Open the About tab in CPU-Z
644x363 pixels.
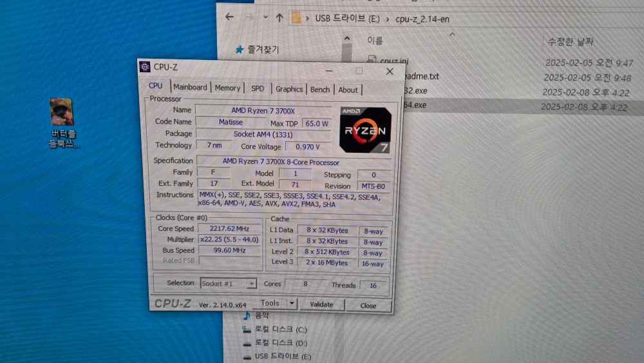tap(348, 90)
